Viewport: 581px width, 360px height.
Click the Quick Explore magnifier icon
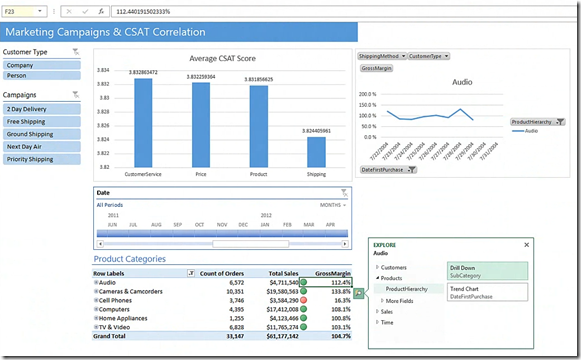click(358, 293)
